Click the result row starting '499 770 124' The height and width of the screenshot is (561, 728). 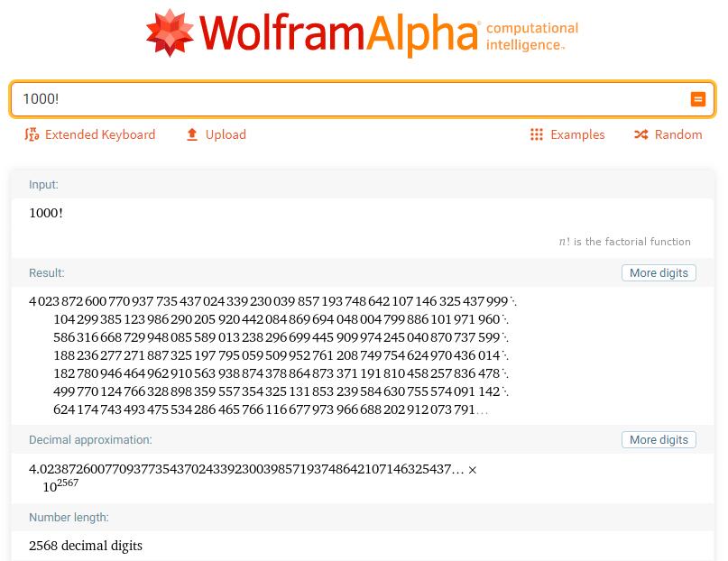point(281,391)
